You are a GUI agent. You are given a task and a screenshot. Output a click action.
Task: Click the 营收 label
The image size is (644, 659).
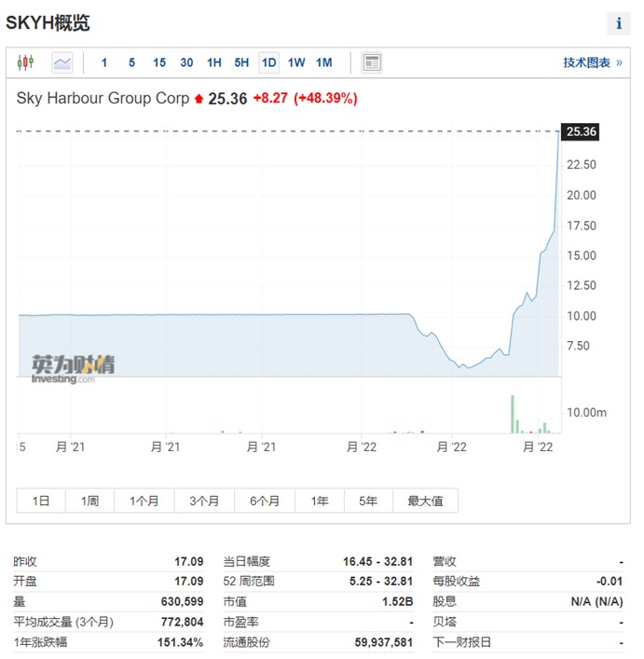coord(445,561)
